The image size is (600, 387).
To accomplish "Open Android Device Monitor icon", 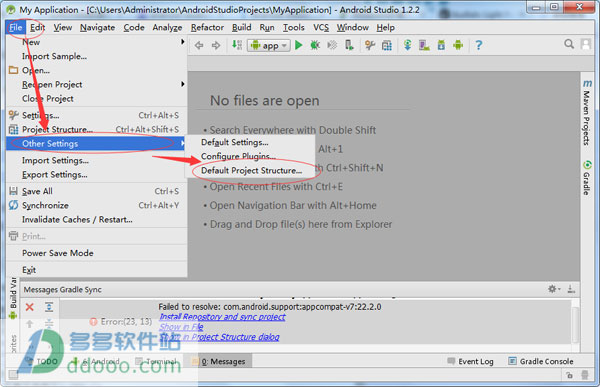I will (458, 45).
